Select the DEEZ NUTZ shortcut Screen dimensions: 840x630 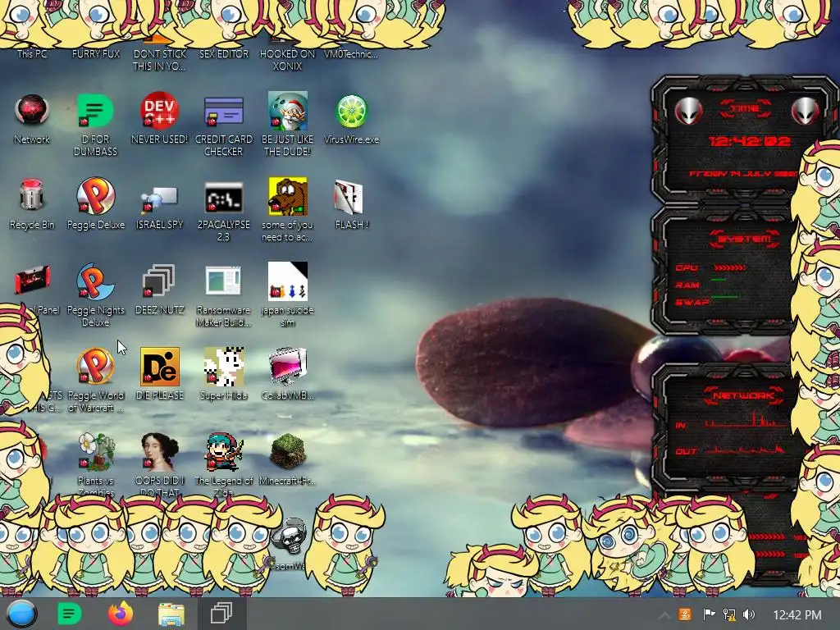click(x=159, y=281)
